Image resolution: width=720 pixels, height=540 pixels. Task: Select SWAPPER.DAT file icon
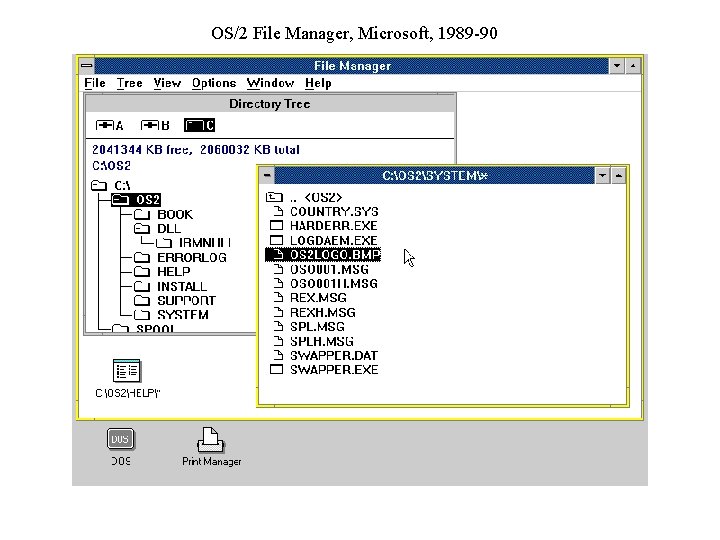(278, 355)
